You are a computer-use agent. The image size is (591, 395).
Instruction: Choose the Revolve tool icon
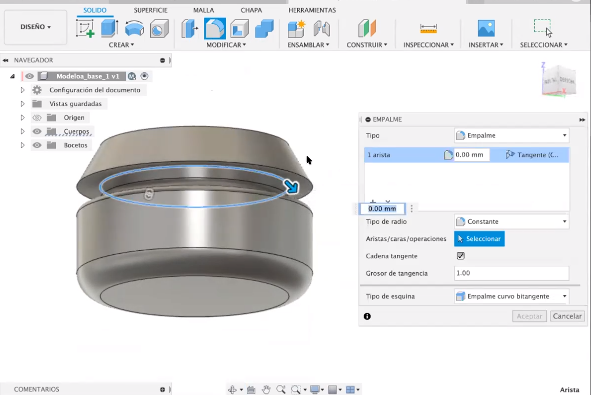134,29
